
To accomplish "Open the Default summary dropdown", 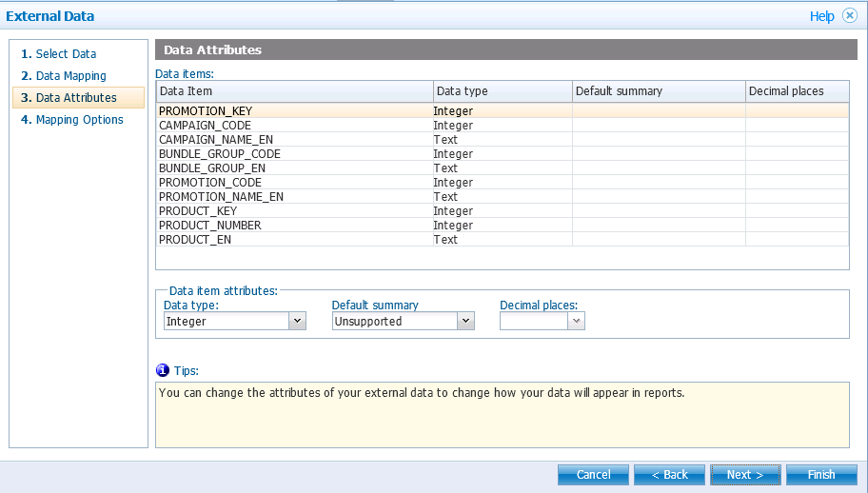I will tap(465, 321).
